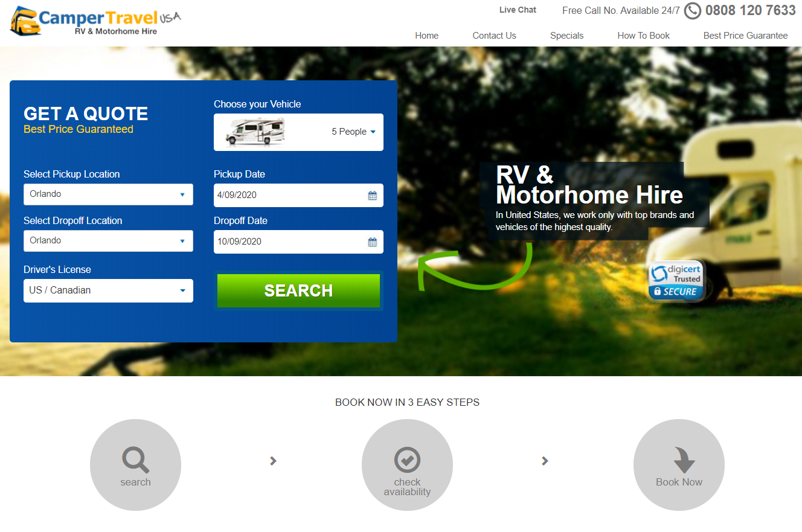Open the Live Chat link

coord(518,10)
